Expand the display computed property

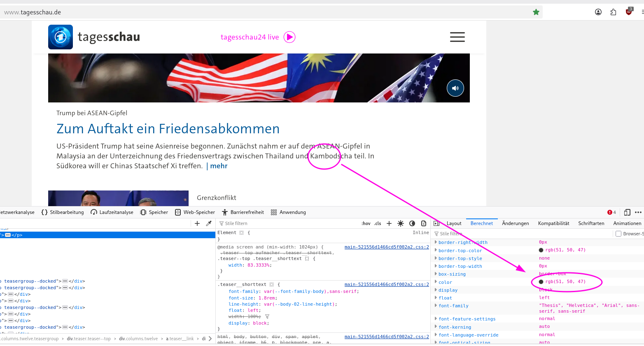click(x=436, y=290)
